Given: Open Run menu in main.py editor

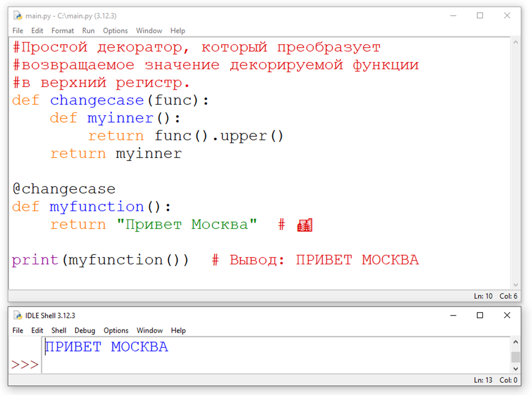Looking at the screenshot, I should pyautogui.click(x=88, y=31).
